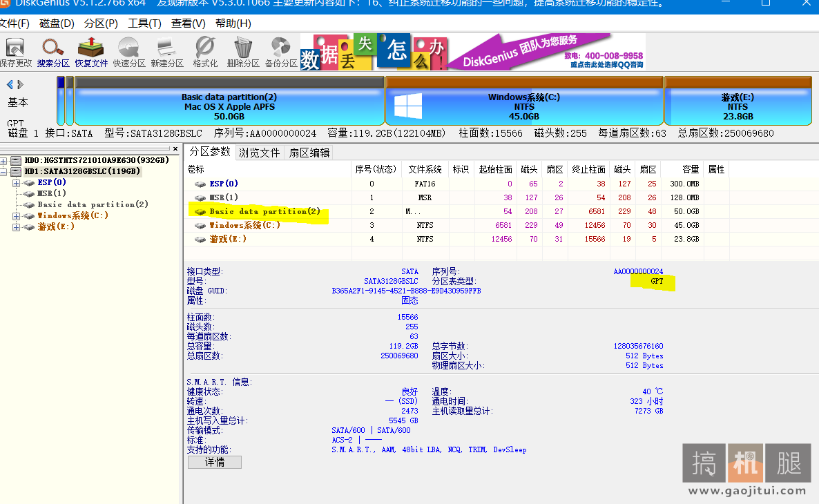Click the 300.0MB capacity cell
This screenshot has width=819, height=504.
coord(684,184)
